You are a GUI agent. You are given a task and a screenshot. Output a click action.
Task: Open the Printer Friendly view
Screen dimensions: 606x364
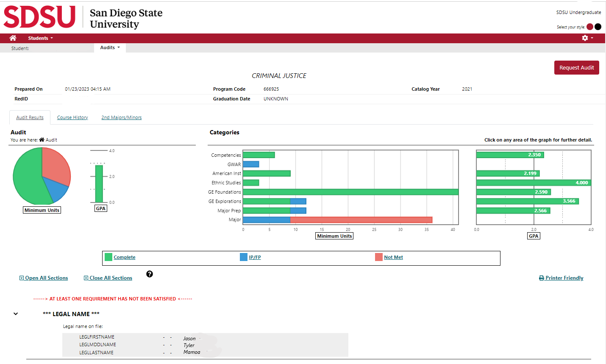[x=561, y=278]
